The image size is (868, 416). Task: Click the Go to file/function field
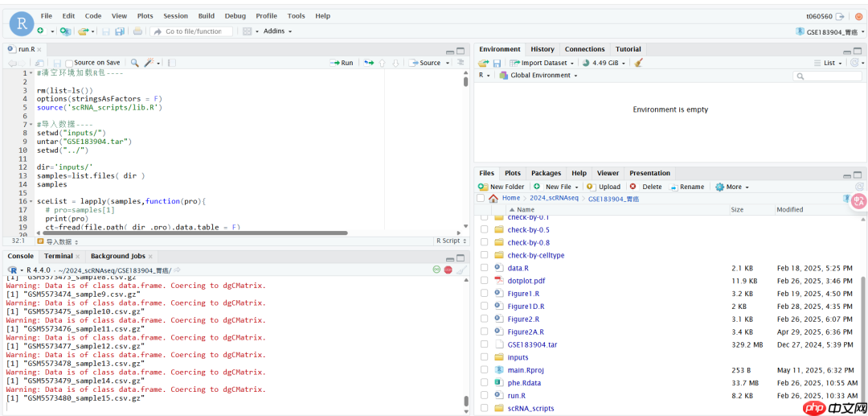click(x=191, y=31)
